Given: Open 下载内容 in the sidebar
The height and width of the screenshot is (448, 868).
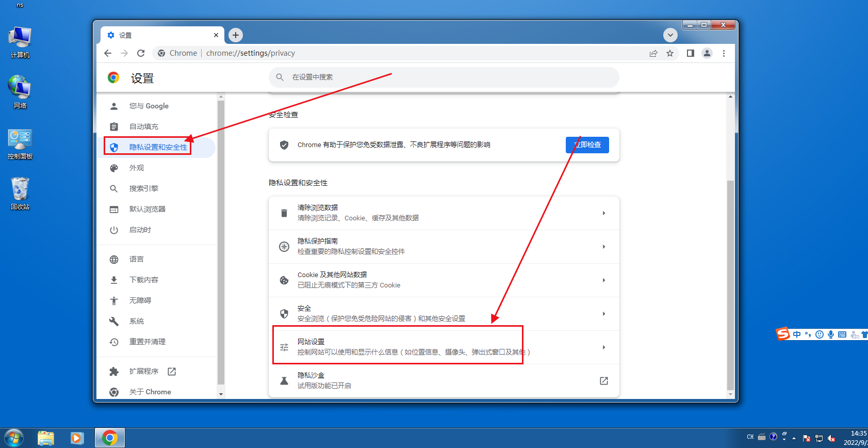Looking at the screenshot, I should coord(143,280).
